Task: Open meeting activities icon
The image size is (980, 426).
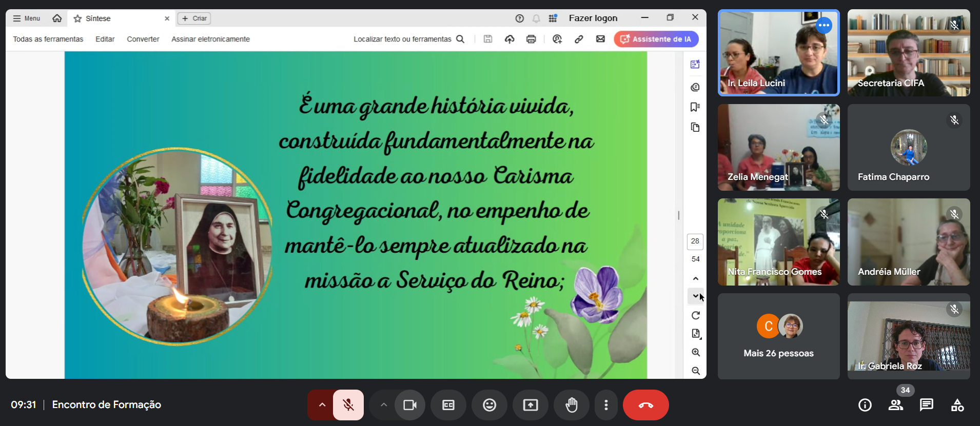Action: (x=957, y=405)
